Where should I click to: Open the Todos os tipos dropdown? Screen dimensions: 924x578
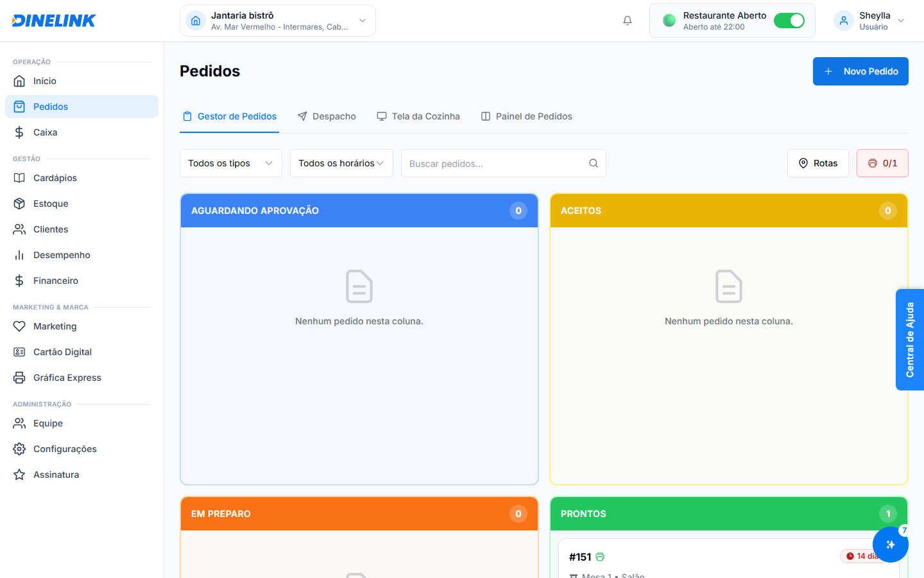(x=231, y=163)
